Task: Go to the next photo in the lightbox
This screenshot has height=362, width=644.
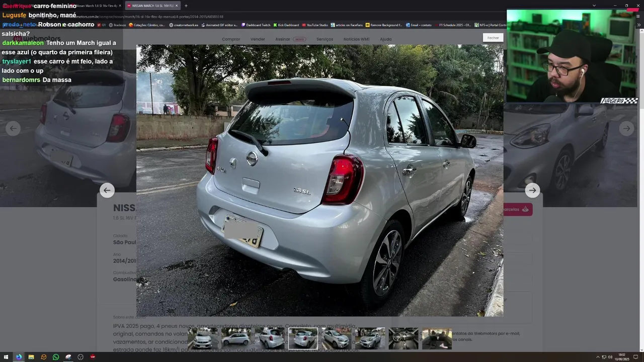Action: click(x=532, y=190)
